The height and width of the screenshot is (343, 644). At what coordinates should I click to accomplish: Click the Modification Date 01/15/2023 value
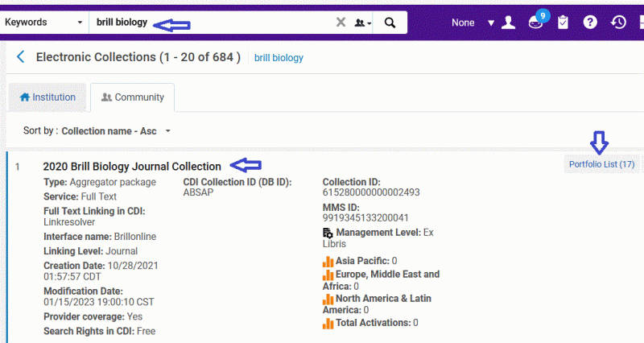(x=98, y=302)
